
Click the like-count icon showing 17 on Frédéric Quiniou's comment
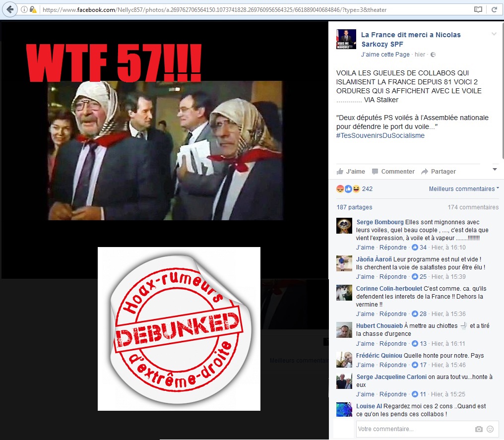coord(415,365)
